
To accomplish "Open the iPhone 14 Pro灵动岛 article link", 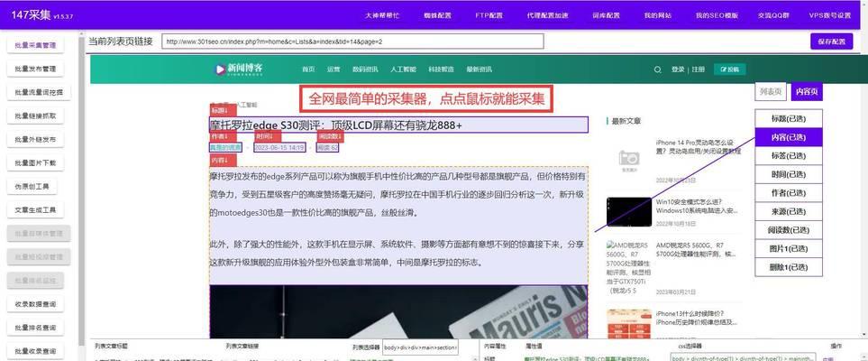I will [697, 146].
